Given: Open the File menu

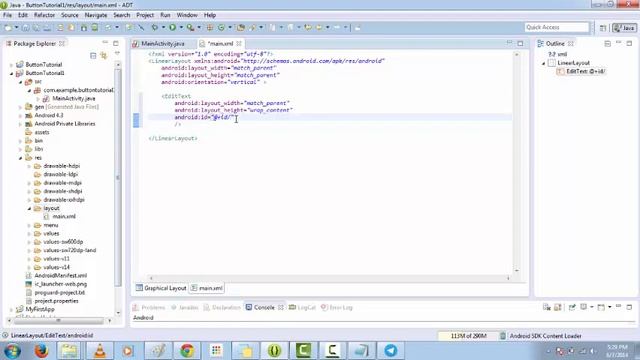Looking at the screenshot, I should 7,15.
